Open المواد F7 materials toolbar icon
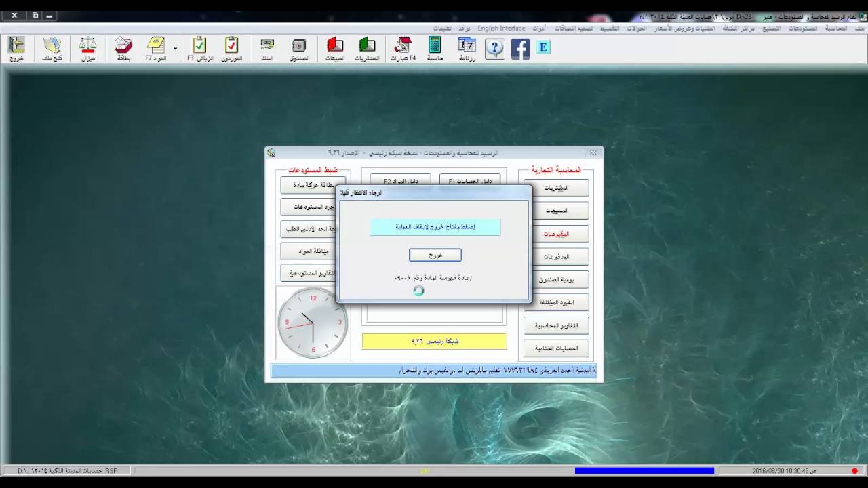 (x=156, y=49)
